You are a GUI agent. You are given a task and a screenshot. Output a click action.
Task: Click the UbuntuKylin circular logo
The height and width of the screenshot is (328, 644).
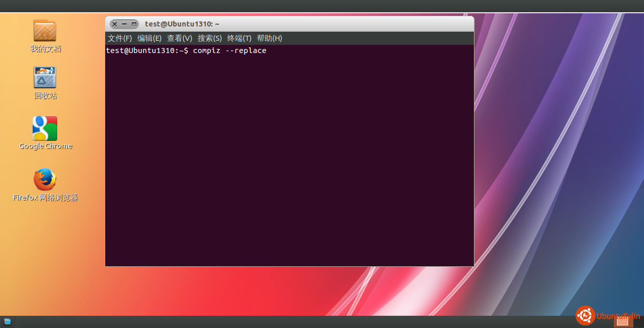tap(585, 316)
